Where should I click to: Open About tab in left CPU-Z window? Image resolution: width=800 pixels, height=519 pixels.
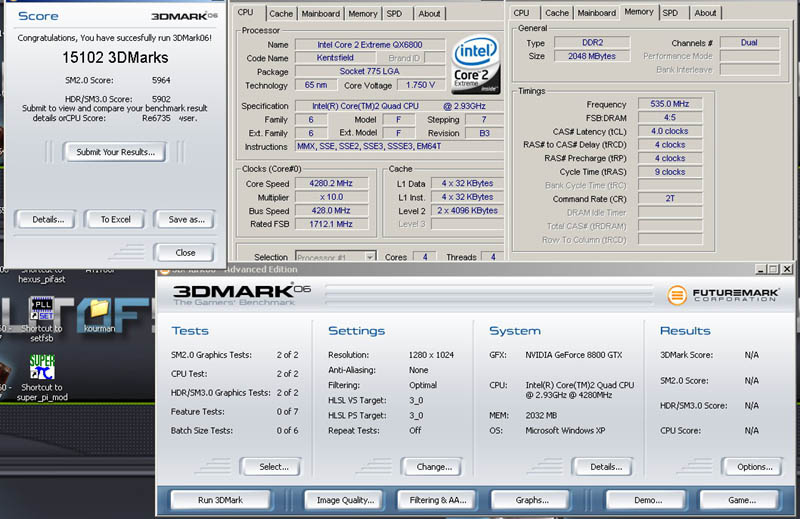(x=429, y=14)
